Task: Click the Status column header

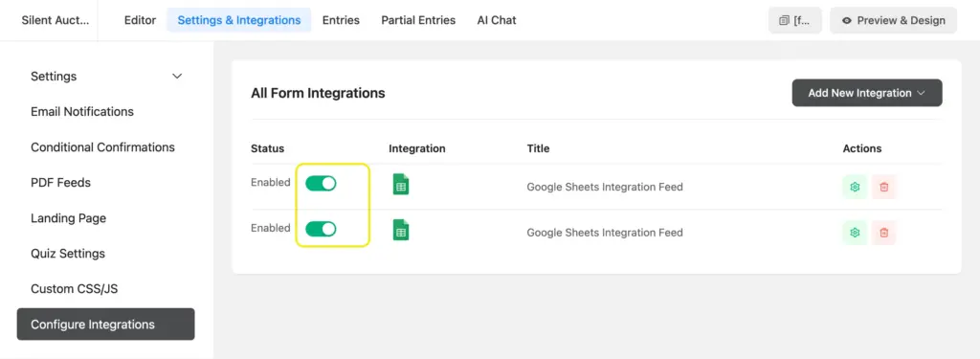Action: tap(268, 148)
